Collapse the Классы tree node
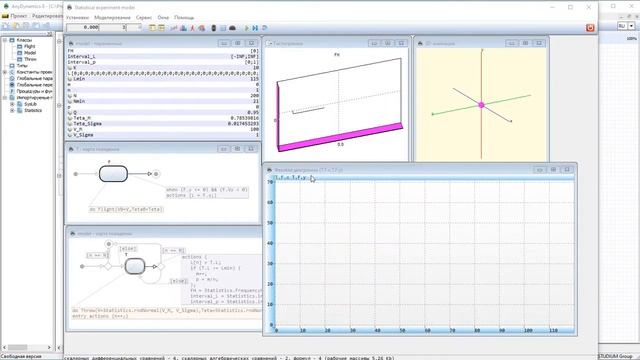The image size is (640, 360). click(x=5, y=40)
